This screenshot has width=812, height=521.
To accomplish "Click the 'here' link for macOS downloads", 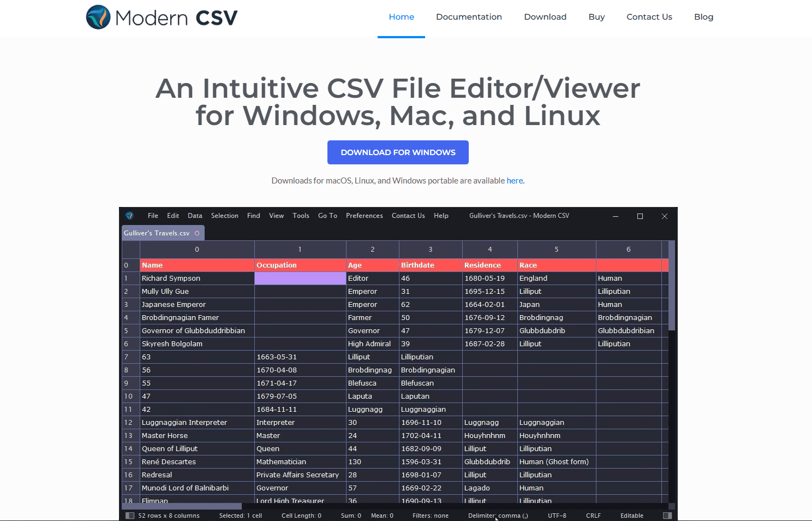I will coord(515,180).
